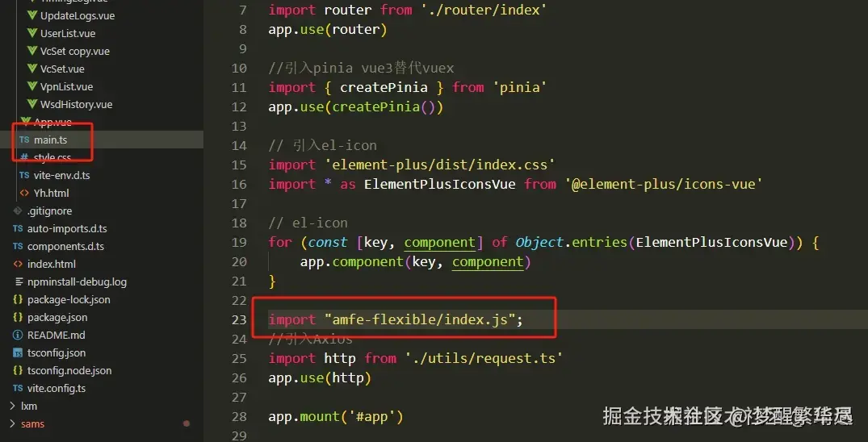The image size is (868, 442).
Task: Click the TS icon beside main.ts
Action: point(24,140)
